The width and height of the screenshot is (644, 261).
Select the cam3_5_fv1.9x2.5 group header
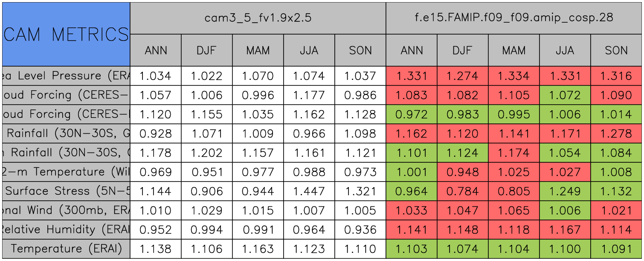pos(258,18)
